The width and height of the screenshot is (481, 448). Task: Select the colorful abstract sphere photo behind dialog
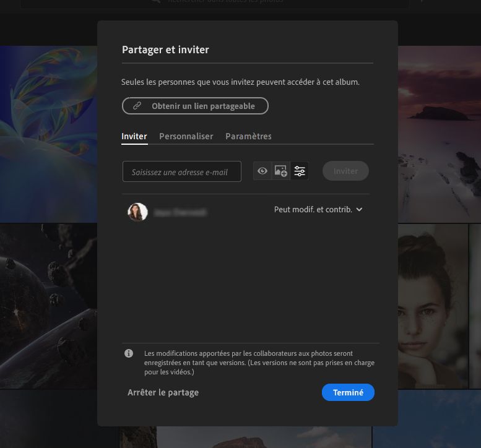pos(48,134)
